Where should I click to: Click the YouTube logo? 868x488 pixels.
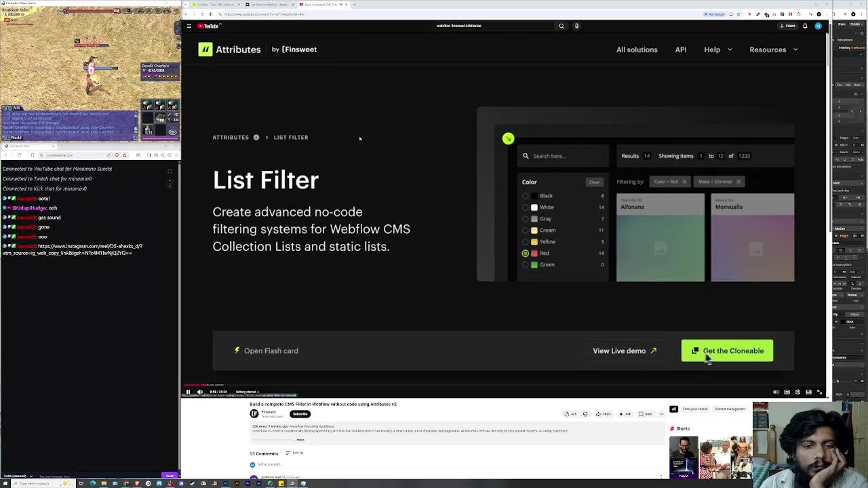[x=209, y=26]
